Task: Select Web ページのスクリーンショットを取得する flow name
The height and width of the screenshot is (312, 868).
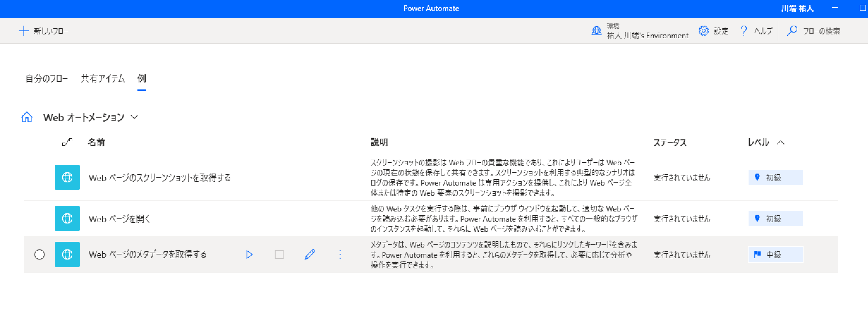Action: (x=160, y=178)
